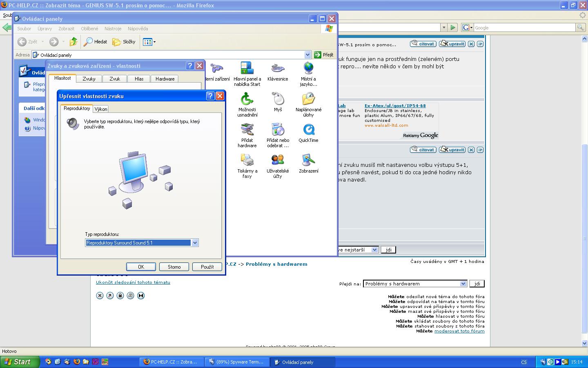Click the Google search input field

coord(524,28)
